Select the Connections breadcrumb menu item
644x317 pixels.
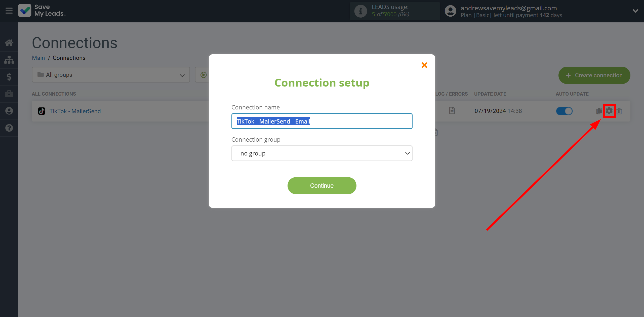coord(69,58)
